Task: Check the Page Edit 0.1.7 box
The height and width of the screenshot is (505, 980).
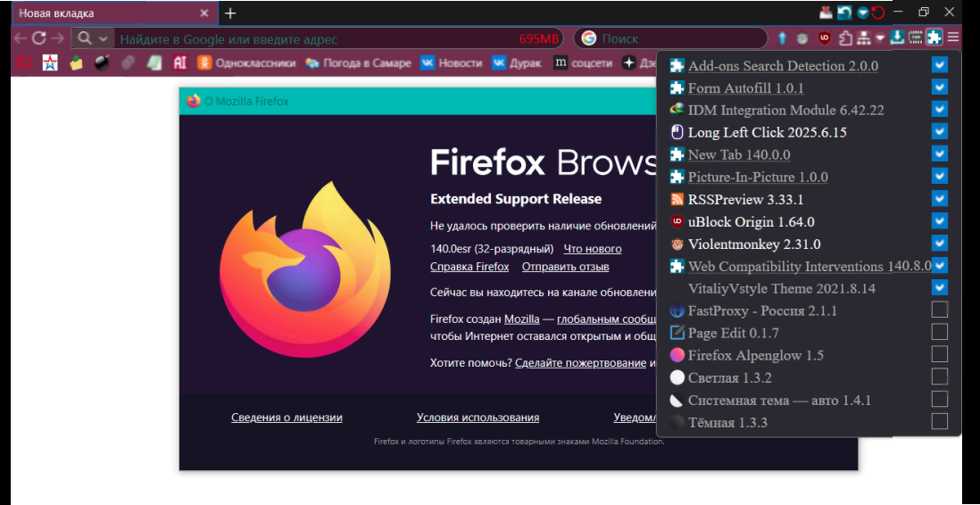Action: [939, 332]
